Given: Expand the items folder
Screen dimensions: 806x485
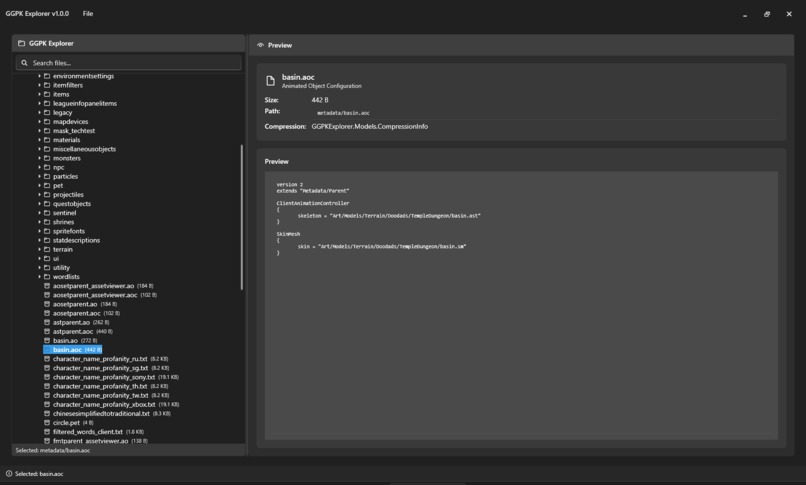Looking at the screenshot, I should coord(39,95).
